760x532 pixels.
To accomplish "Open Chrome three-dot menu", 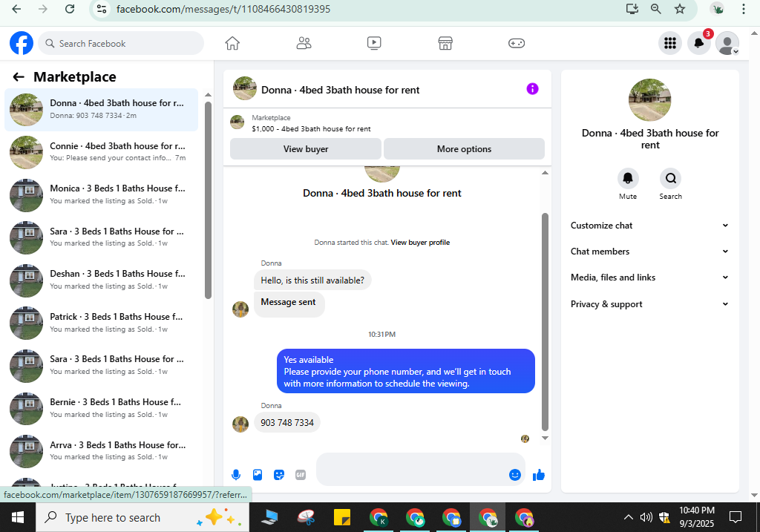I will pyautogui.click(x=743, y=9).
